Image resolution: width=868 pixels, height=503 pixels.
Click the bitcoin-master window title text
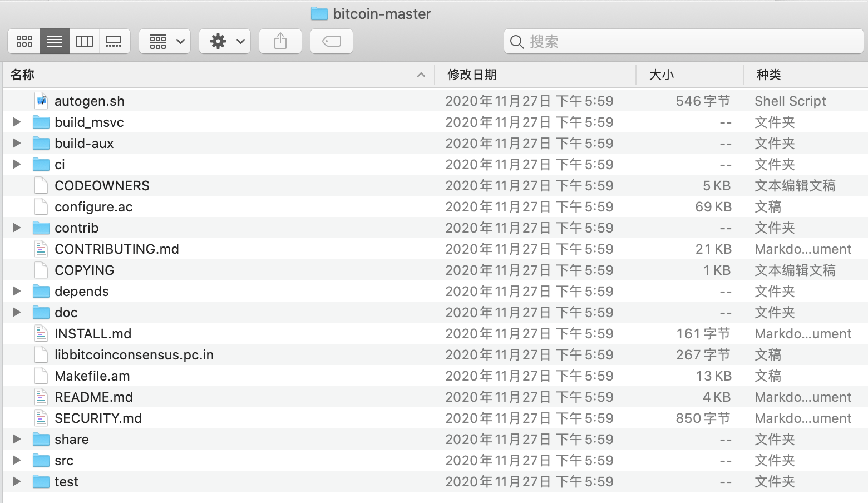pos(382,14)
